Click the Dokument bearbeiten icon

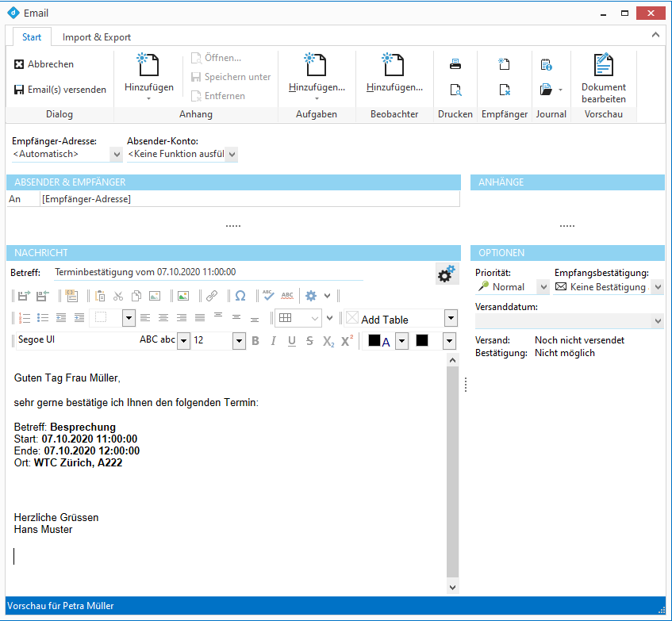(x=604, y=64)
